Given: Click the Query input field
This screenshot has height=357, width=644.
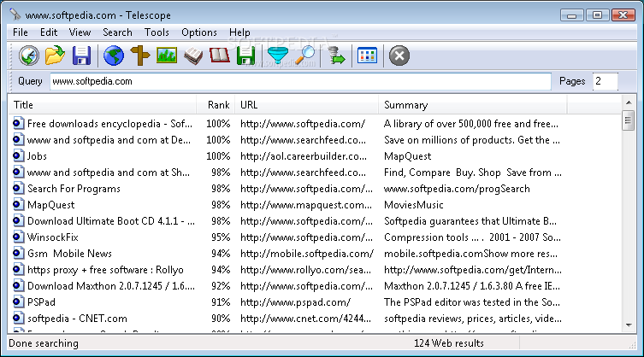Looking at the screenshot, I should [300, 81].
